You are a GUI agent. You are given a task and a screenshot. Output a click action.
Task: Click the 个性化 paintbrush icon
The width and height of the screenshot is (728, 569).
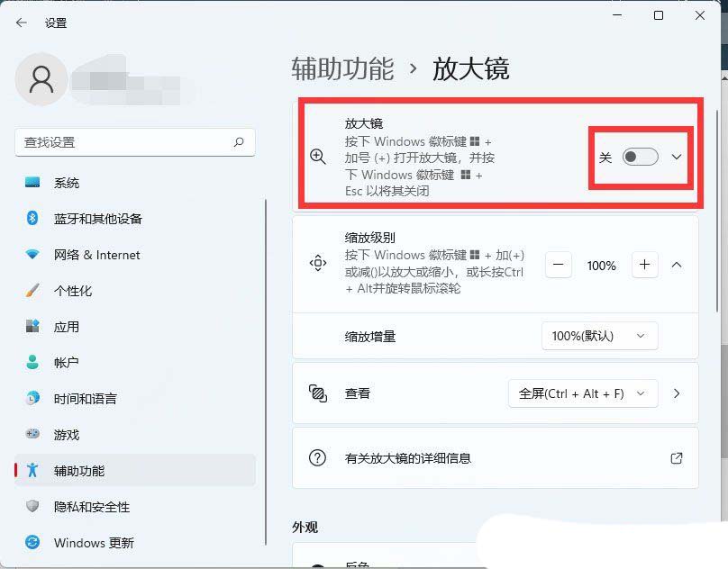32,291
